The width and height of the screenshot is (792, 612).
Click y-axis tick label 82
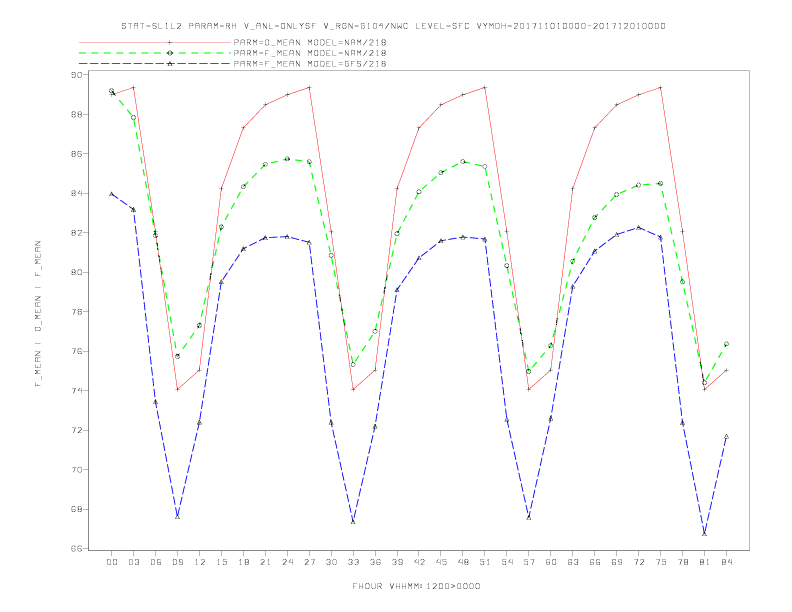tap(77, 233)
